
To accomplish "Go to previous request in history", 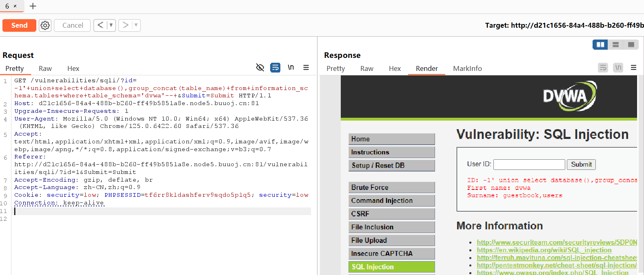I will (100, 25).
